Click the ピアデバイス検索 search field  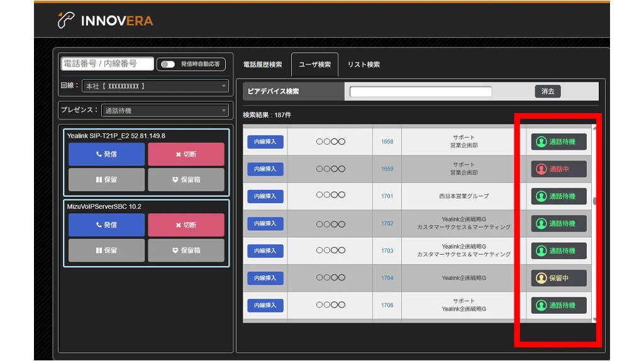pos(421,92)
